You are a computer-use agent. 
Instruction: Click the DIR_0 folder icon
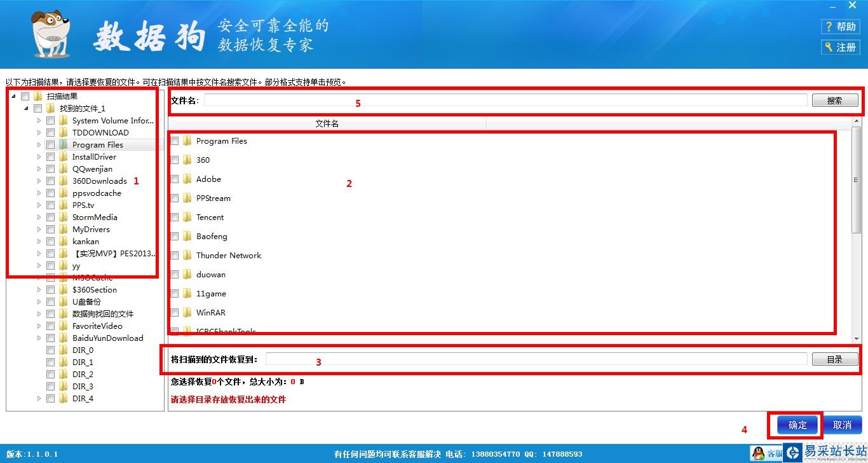(63, 350)
